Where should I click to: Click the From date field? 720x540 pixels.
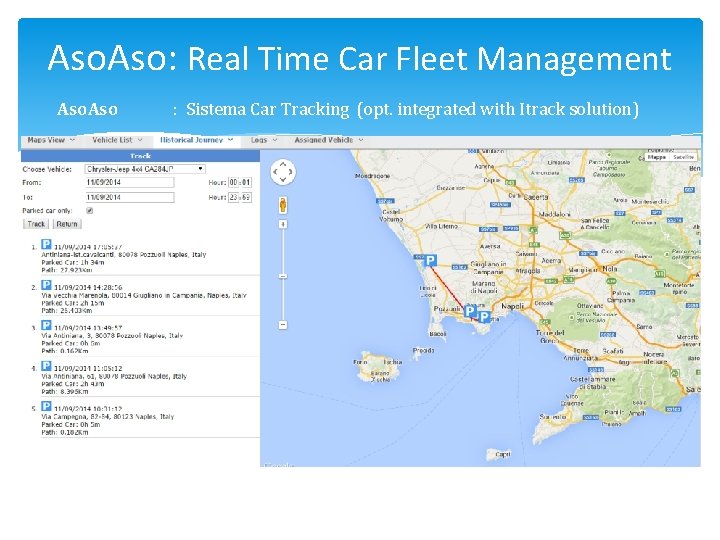pos(129,182)
